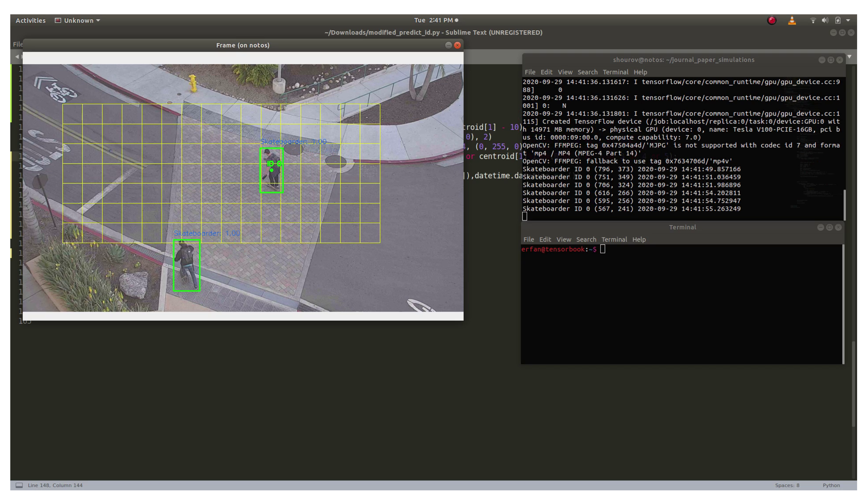
Task: Toggle Sublime Text side bar status icon
Action: click(19, 485)
